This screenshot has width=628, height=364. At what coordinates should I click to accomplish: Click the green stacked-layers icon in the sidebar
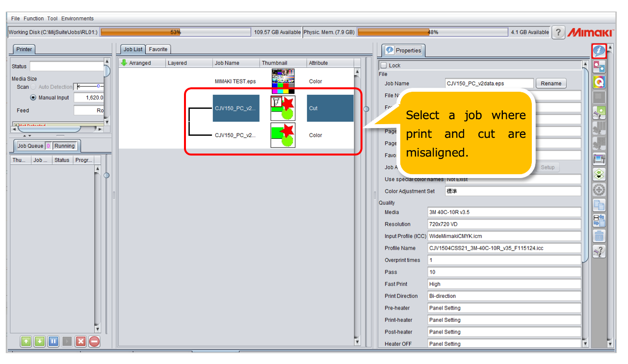[x=599, y=174]
